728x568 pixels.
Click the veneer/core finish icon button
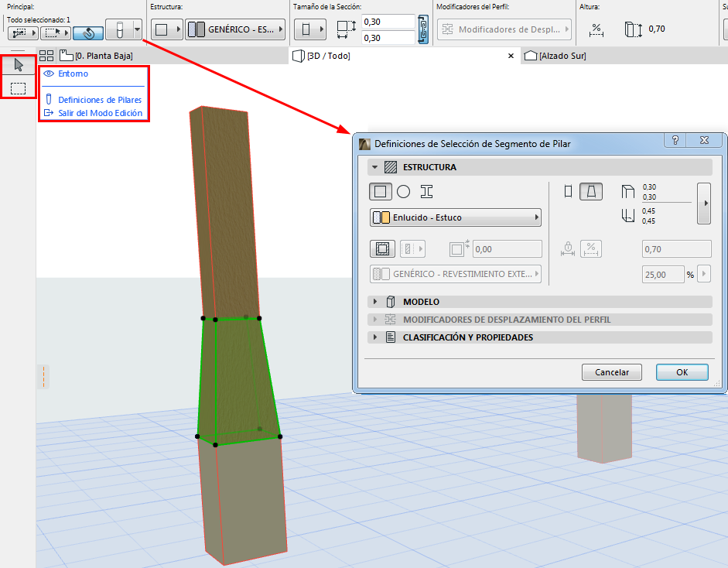click(382, 249)
